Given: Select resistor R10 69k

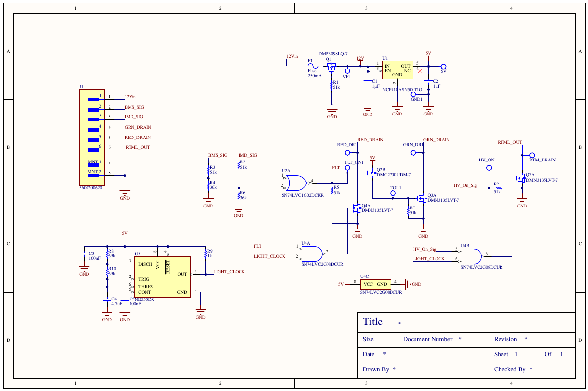Looking at the screenshot, I should click(x=107, y=271).
